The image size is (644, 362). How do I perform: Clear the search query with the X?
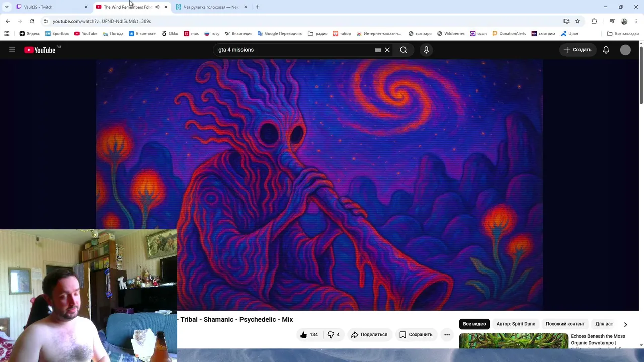[387, 50]
